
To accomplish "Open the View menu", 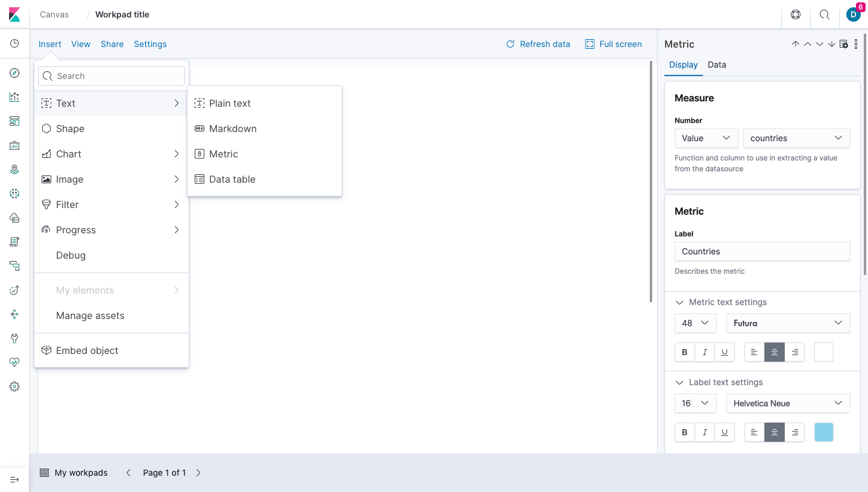I will [x=81, y=44].
